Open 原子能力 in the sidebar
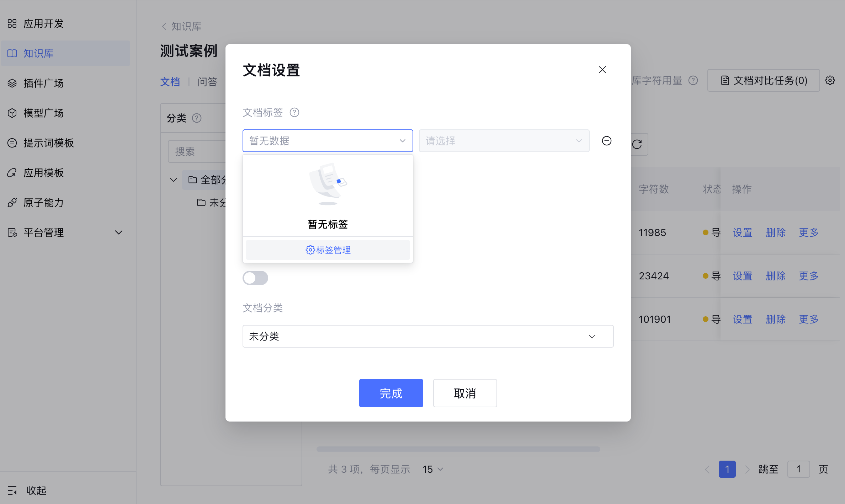The height and width of the screenshot is (504, 845). click(43, 203)
